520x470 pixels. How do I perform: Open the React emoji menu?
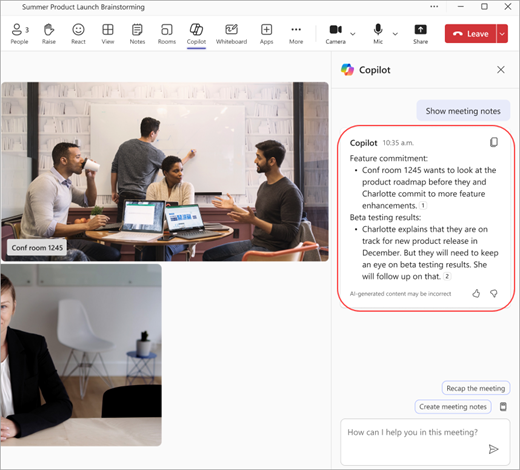[78, 34]
